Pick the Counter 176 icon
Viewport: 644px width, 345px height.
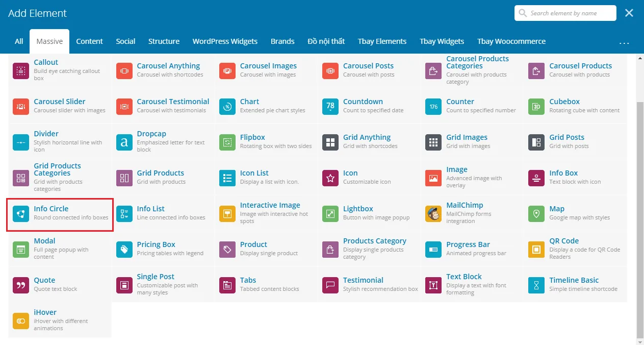coord(433,107)
